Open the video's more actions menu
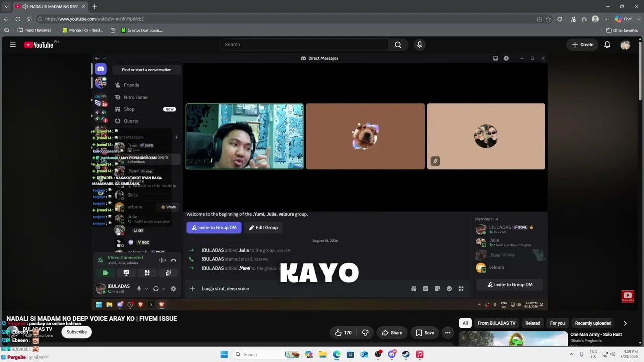The width and height of the screenshot is (644, 362). click(447, 333)
